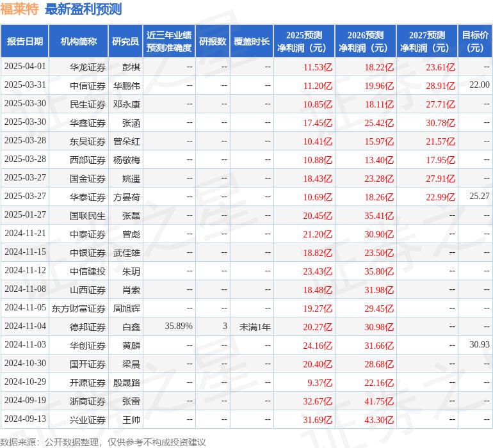Select analyst name 肖索

click(x=131, y=289)
